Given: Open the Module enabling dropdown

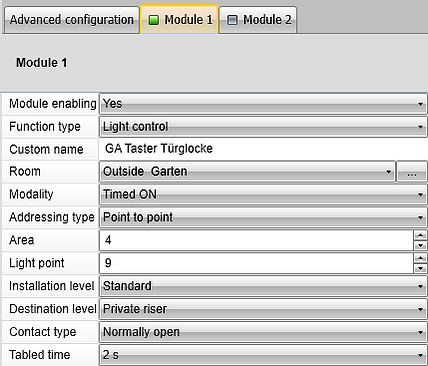Looking at the screenshot, I should pos(263,104).
